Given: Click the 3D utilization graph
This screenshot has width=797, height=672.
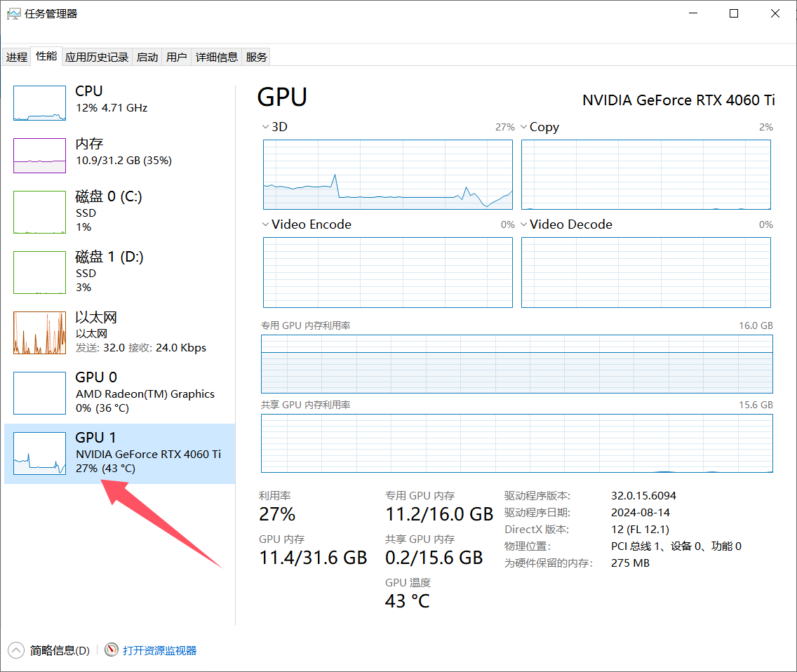Looking at the screenshot, I should tap(388, 175).
